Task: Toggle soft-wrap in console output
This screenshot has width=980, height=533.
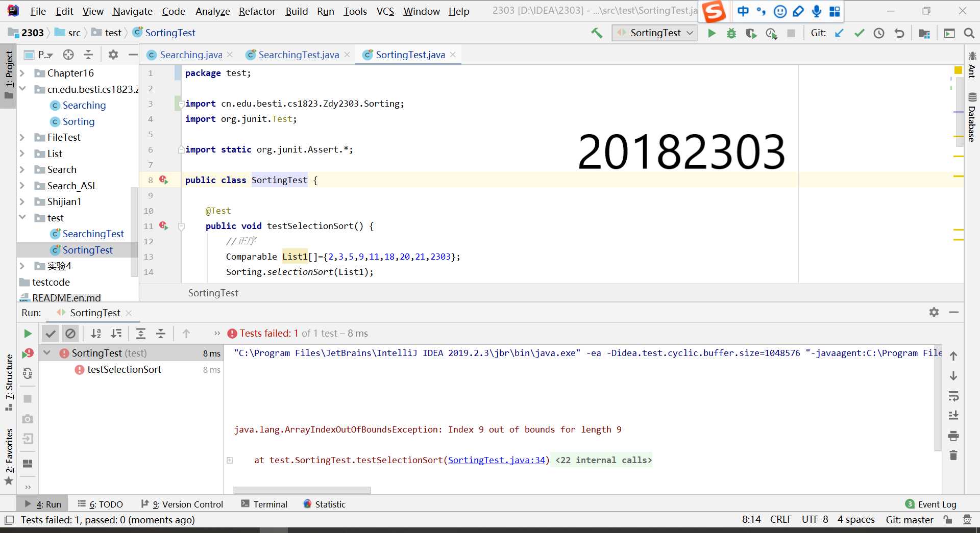Action: tap(953, 396)
